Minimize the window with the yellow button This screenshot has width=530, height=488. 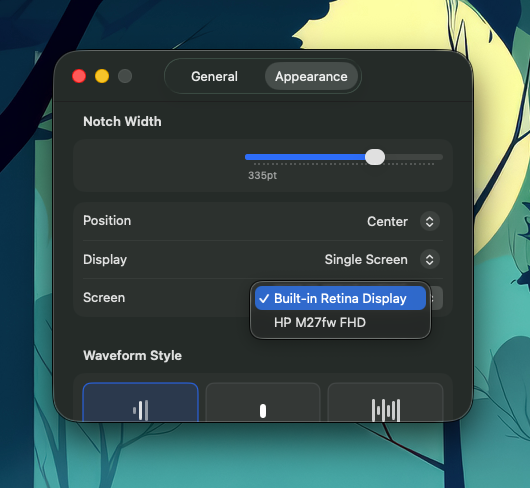pyautogui.click(x=102, y=76)
